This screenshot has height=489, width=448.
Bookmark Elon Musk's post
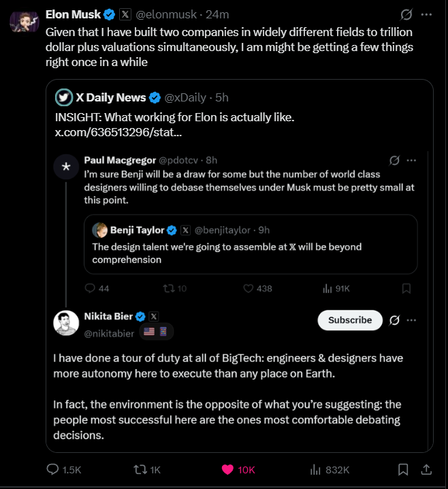[x=403, y=469]
